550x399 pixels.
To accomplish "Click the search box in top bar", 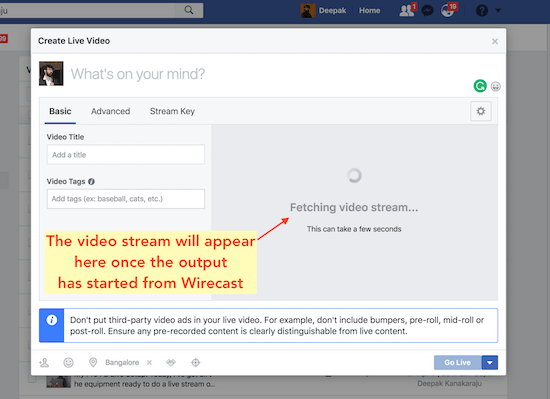I will click(88, 10).
